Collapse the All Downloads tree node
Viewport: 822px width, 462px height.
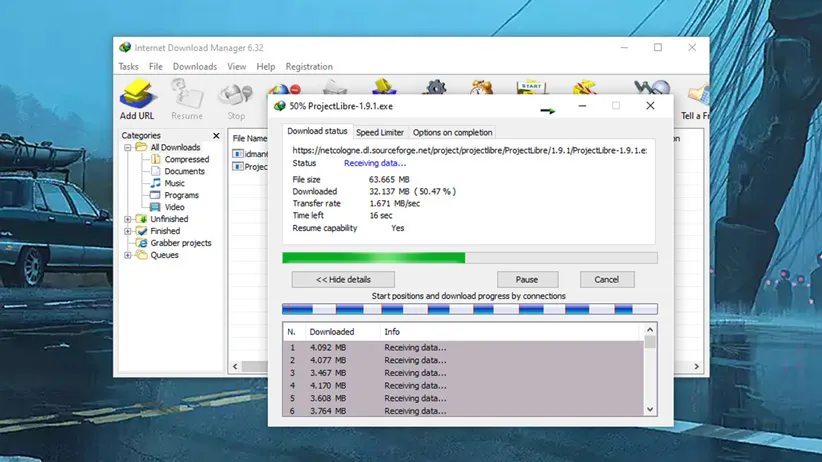[128, 148]
